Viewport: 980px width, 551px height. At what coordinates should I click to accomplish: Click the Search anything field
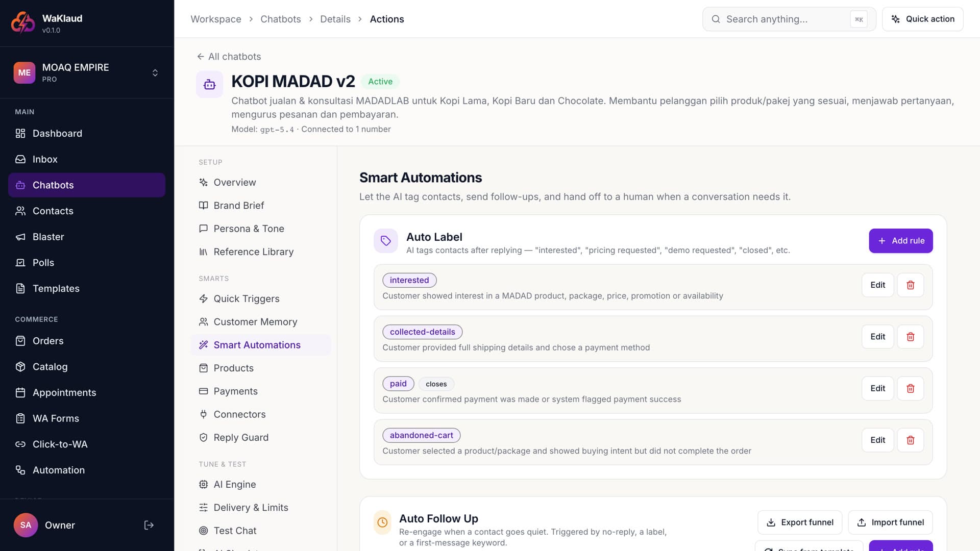tap(789, 19)
